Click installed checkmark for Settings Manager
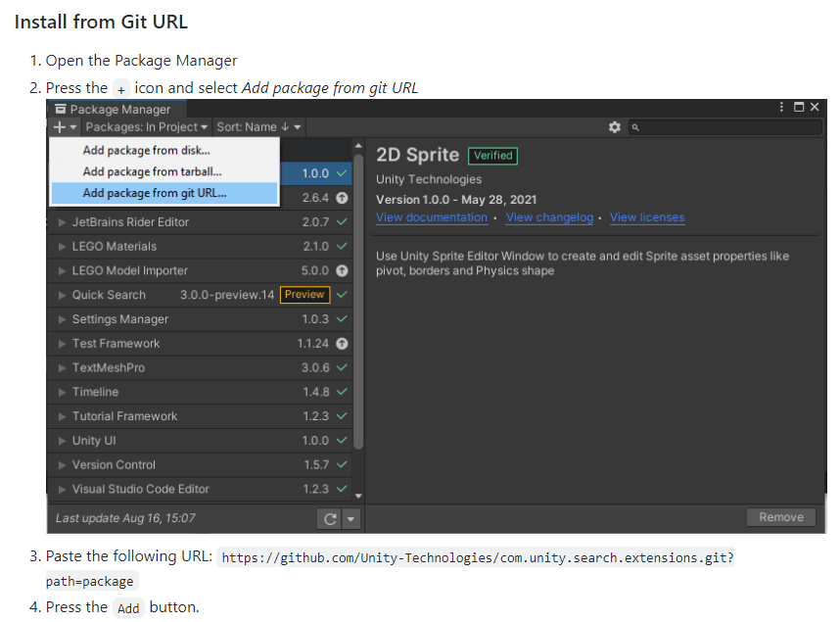Viewport: 840px width, 622px height. click(x=342, y=319)
